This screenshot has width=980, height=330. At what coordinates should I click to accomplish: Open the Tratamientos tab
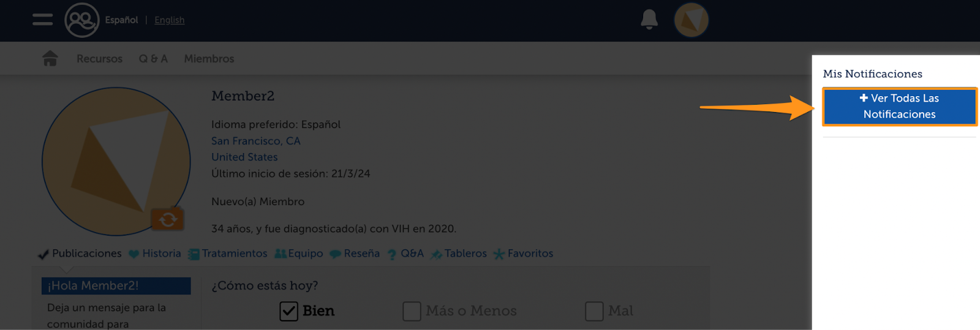coord(228,253)
